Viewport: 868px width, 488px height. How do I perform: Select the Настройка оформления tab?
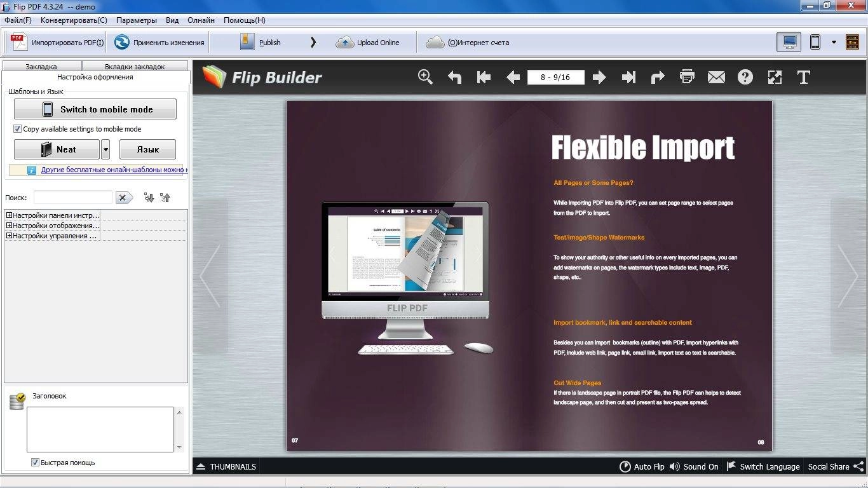(95, 77)
